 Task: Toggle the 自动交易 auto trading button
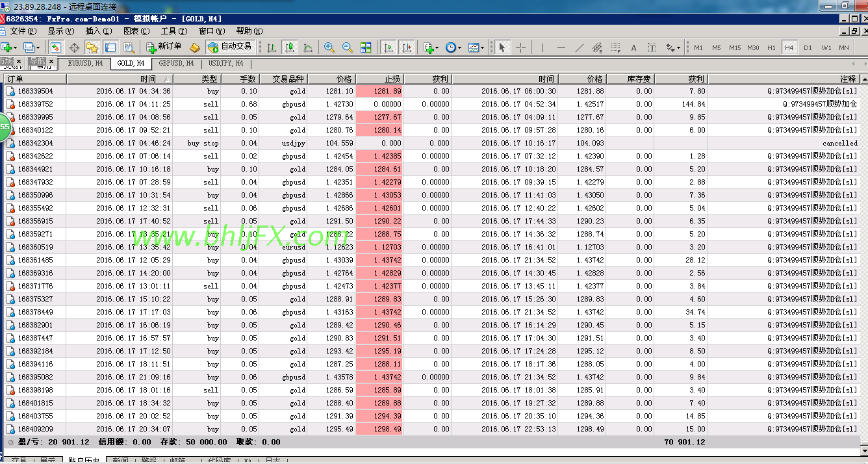click(230, 47)
